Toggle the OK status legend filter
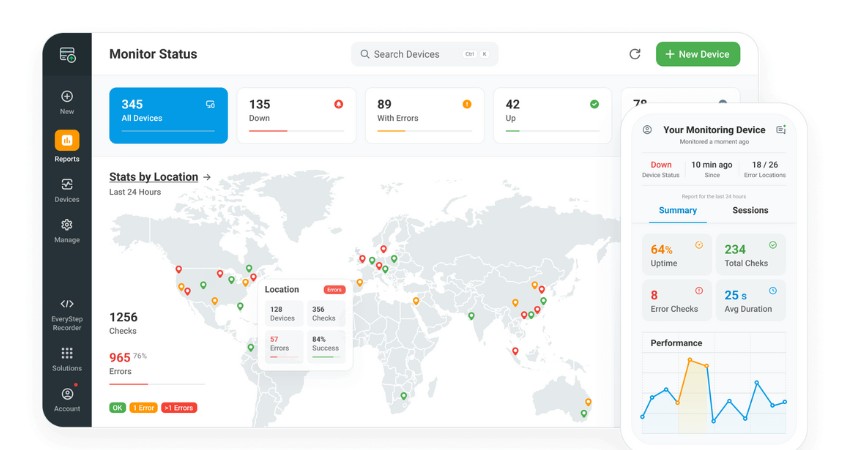The width and height of the screenshot is (850, 450). [117, 408]
